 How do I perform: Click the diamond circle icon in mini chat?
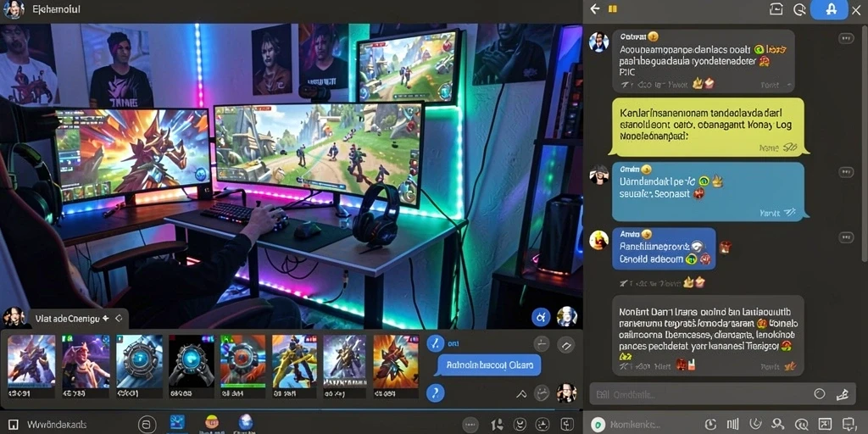pyautogui.click(x=566, y=344)
